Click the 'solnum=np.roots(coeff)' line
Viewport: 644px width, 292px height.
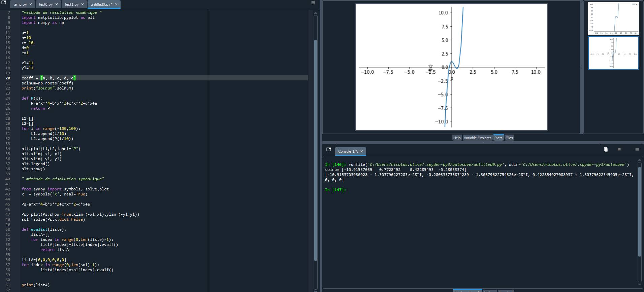pos(47,83)
